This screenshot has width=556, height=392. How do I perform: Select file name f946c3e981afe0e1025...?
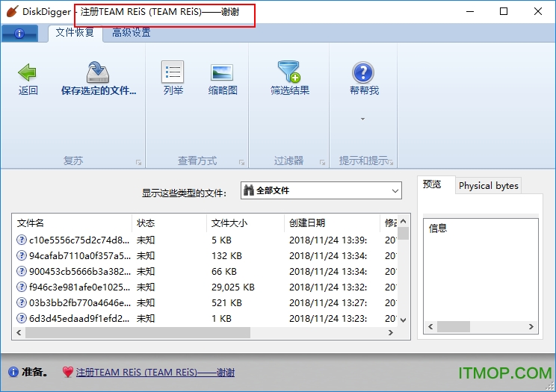tap(79, 287)
